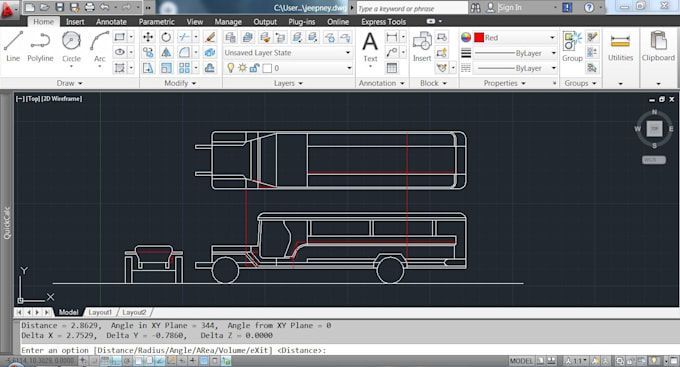Open the Arc tool options arrow
Viewport: 680px width, 367px height.
[100, 66]
